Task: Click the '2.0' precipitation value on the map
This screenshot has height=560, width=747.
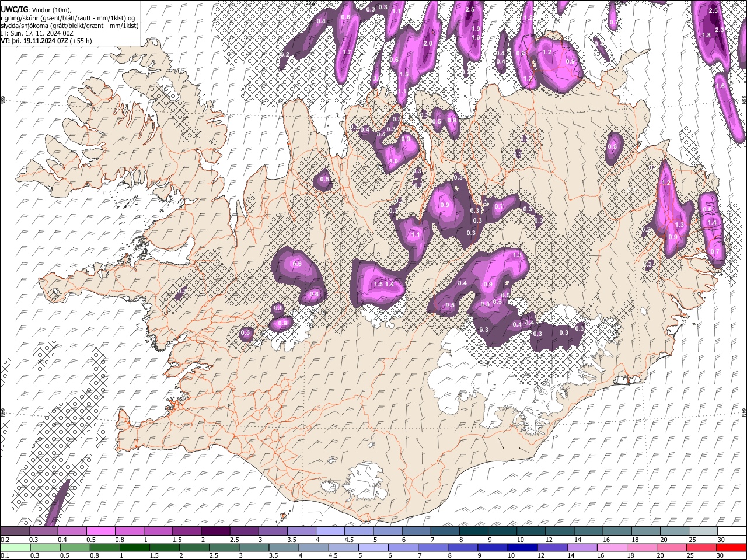Action: click(x=427, y=44)
